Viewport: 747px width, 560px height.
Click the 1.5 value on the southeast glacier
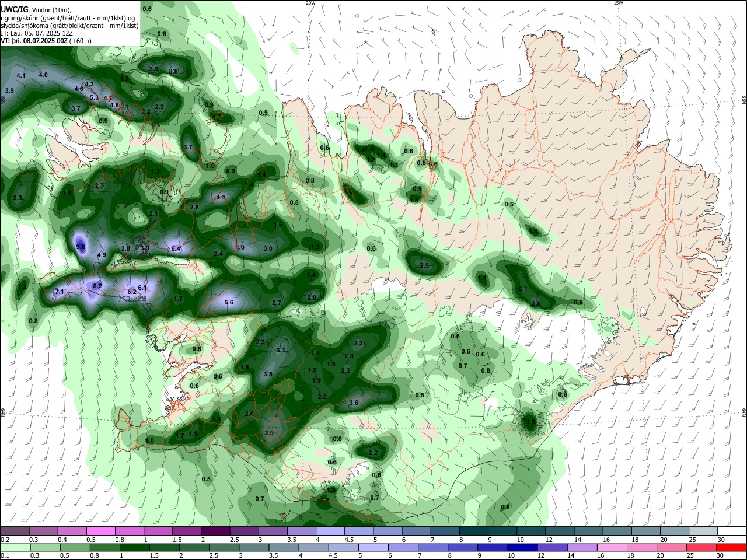click(530, 422)
